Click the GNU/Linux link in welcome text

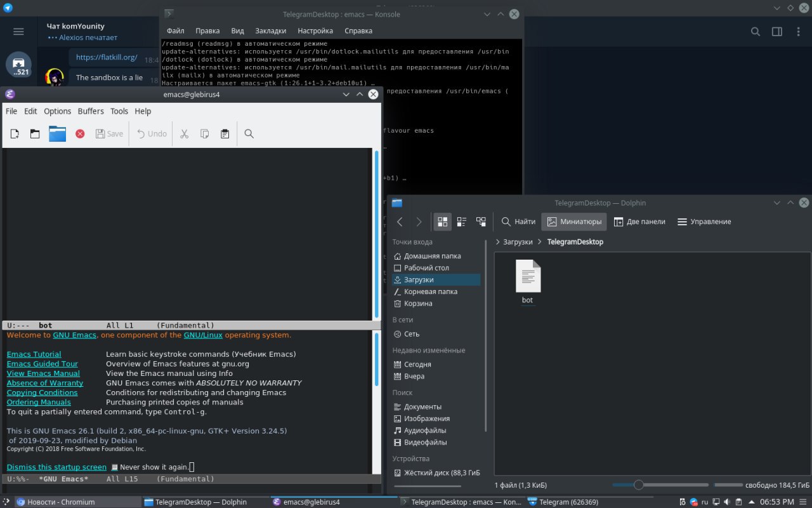pyautogui.click(x=203, y=335)
